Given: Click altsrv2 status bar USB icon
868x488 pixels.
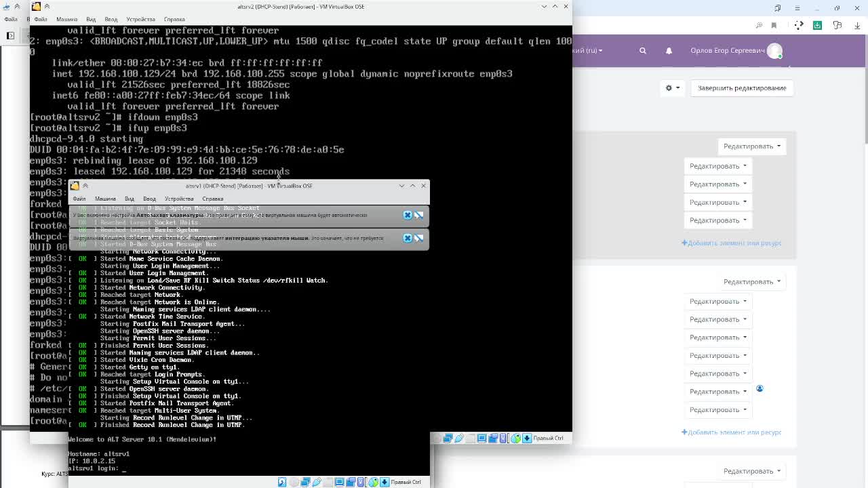Looking at the screenshot, I should (x=459, y=438).
